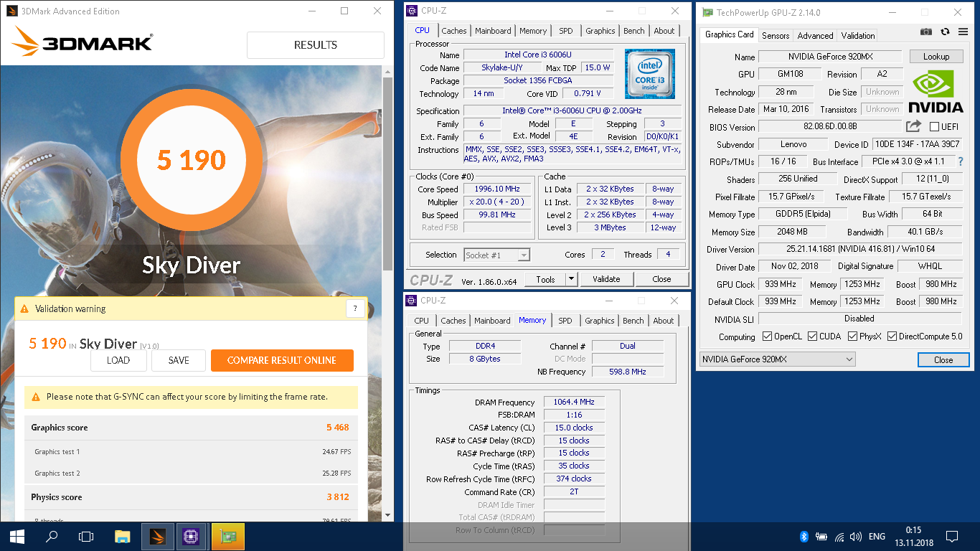The width and height of the screenshot is (980, 551).
Task: Switch to CPU-Z on the taskbar
Action: pos(192,536)
